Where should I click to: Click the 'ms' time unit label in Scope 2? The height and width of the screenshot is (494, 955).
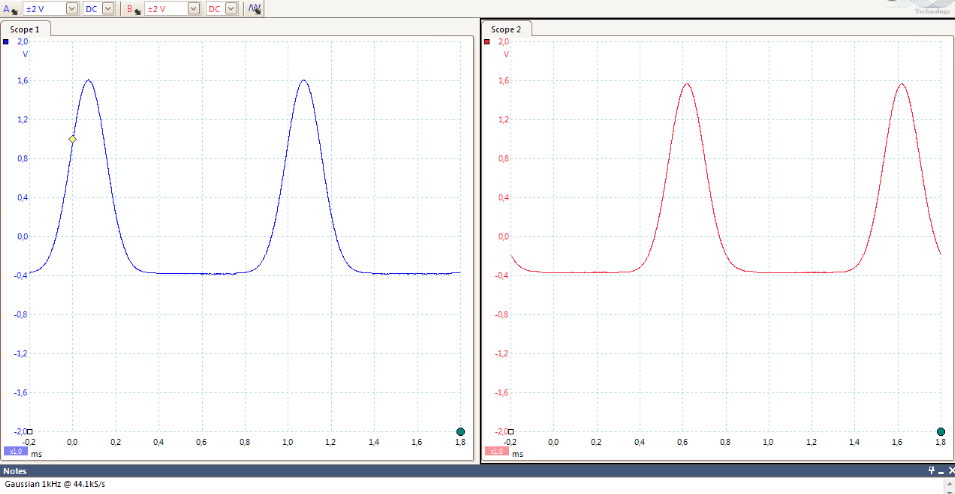pos(517,454)
